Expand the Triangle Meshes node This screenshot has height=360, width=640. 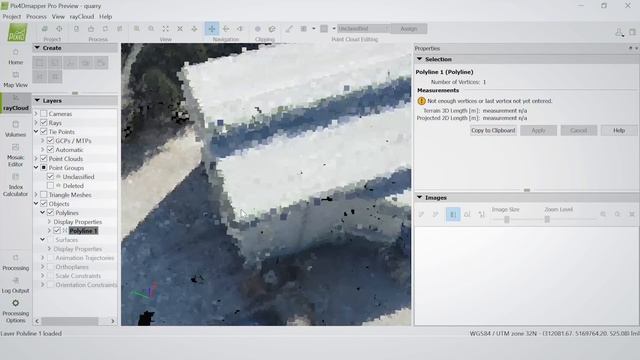click(36, 194)
